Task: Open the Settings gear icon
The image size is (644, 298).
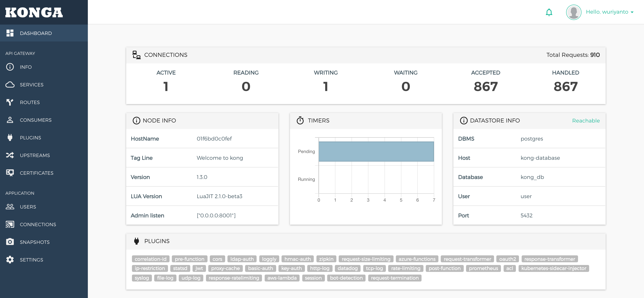Action: point(10,259)
